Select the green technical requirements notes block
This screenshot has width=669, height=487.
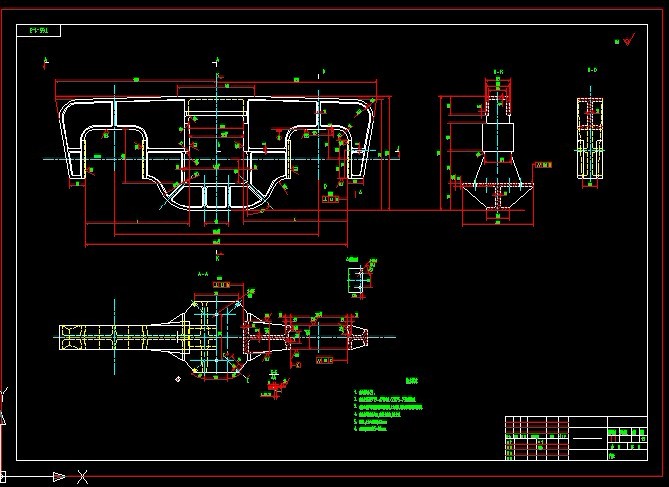pos(387,406)
